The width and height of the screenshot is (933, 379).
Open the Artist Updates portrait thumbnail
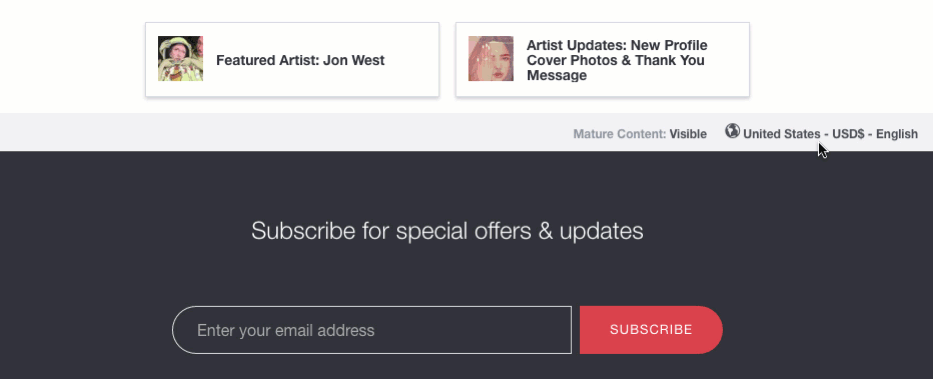490,58
